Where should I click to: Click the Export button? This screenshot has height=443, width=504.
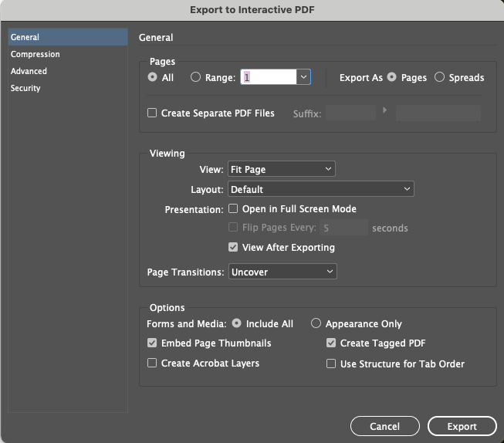pyautogui.click(x=462, y=426)
